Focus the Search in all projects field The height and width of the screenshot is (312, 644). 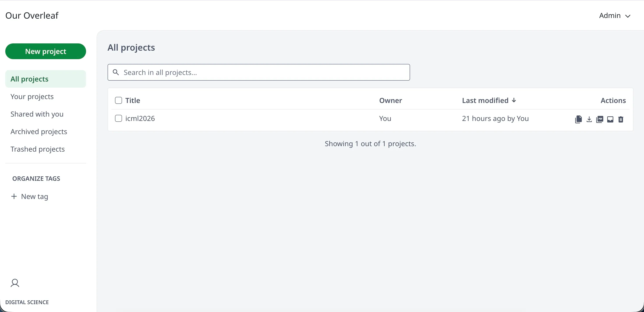coord(262,72)
